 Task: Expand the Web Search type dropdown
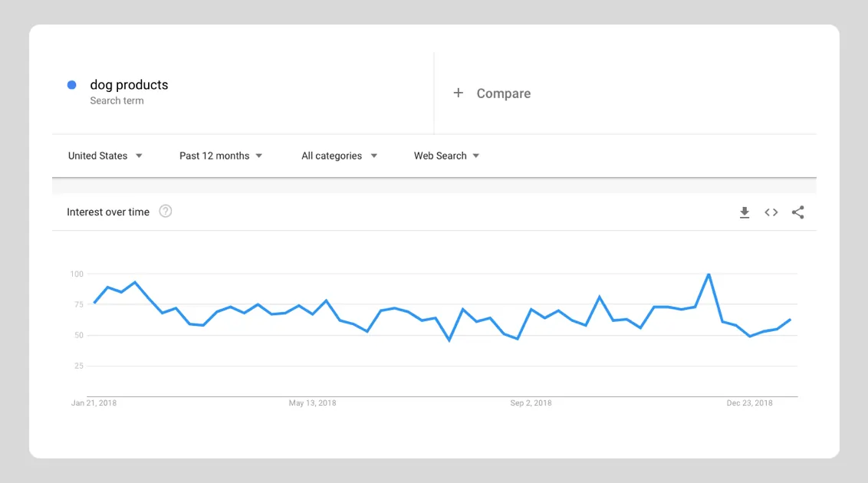click(x=446, y=156)
